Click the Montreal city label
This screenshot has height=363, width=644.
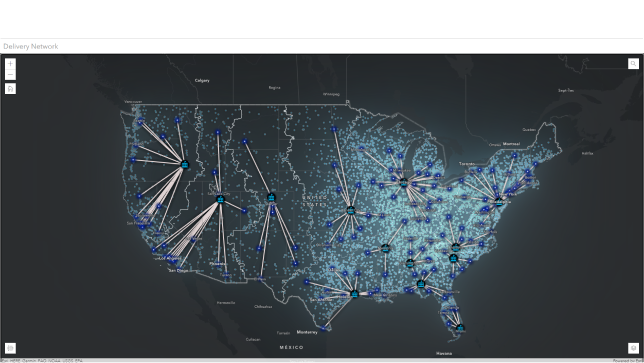pyautogui.click(x=511, y=144)
